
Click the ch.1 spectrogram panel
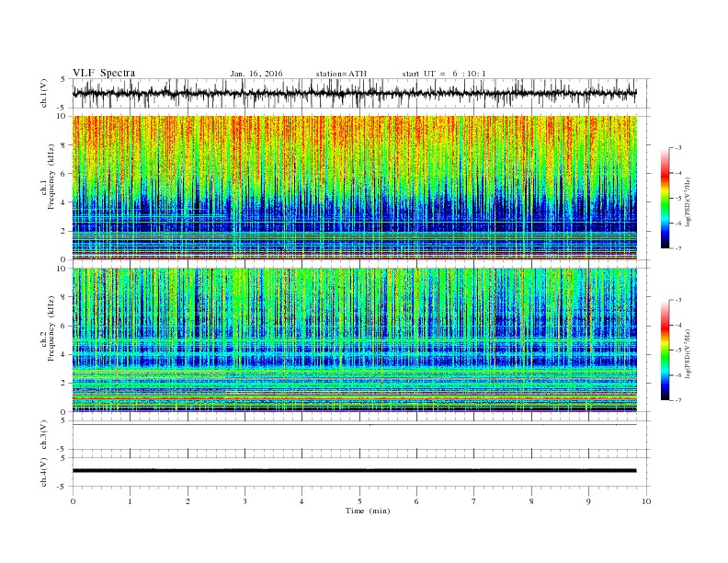pos(354,188)
